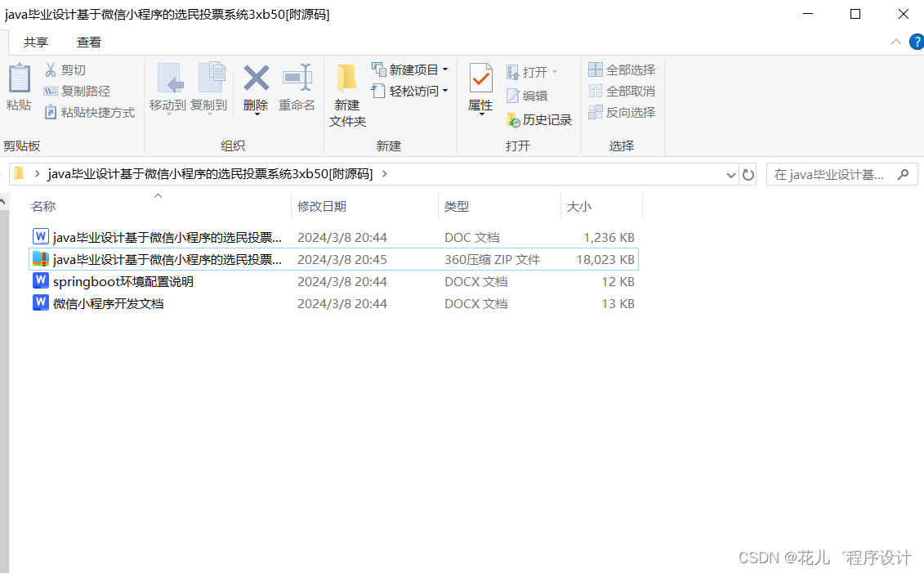
Task: Sort by Type (类型) column header
Action: click(457, 206)
